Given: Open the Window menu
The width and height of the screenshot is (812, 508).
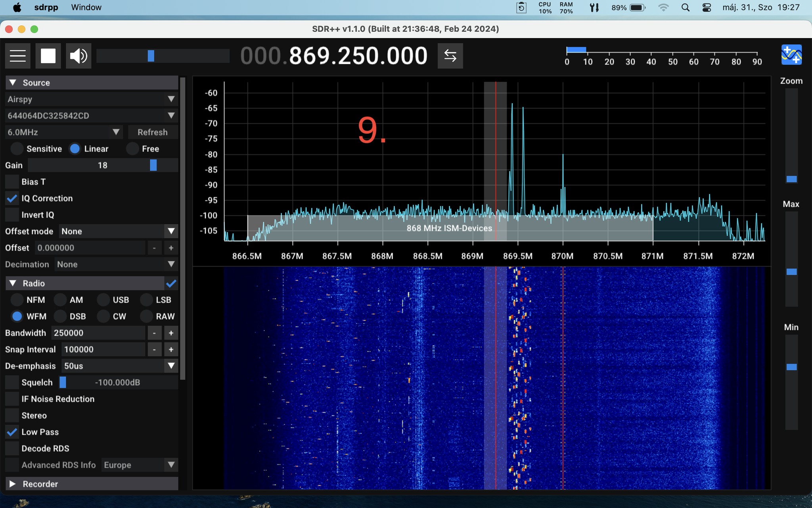Looking at the screenshot, I should click(86, 8).
